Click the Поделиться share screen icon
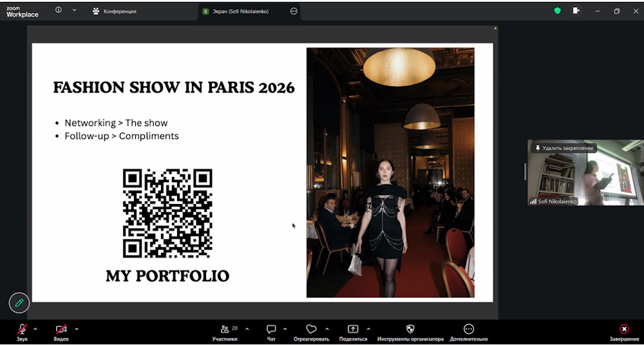 click(353, 329)
